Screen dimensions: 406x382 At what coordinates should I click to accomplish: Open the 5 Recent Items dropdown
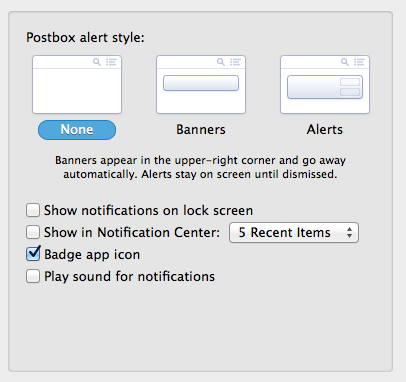[x=294, y=232]
